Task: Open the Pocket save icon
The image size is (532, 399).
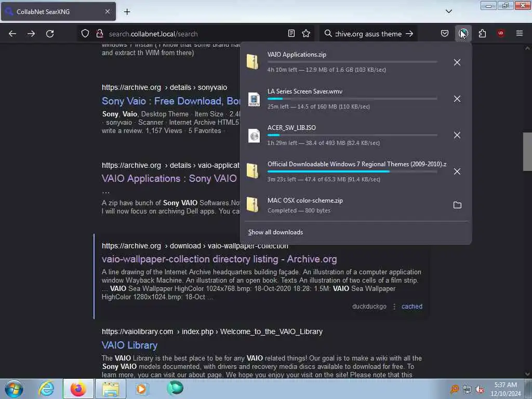Action: coord(445,34)
